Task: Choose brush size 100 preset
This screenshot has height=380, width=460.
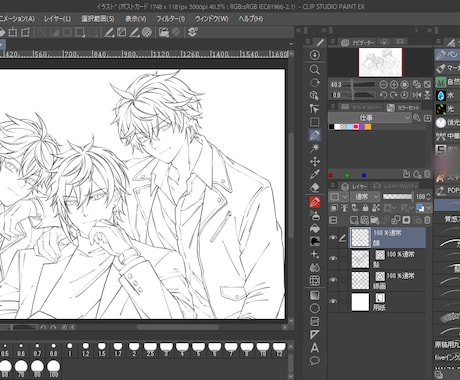Action: 53,369
